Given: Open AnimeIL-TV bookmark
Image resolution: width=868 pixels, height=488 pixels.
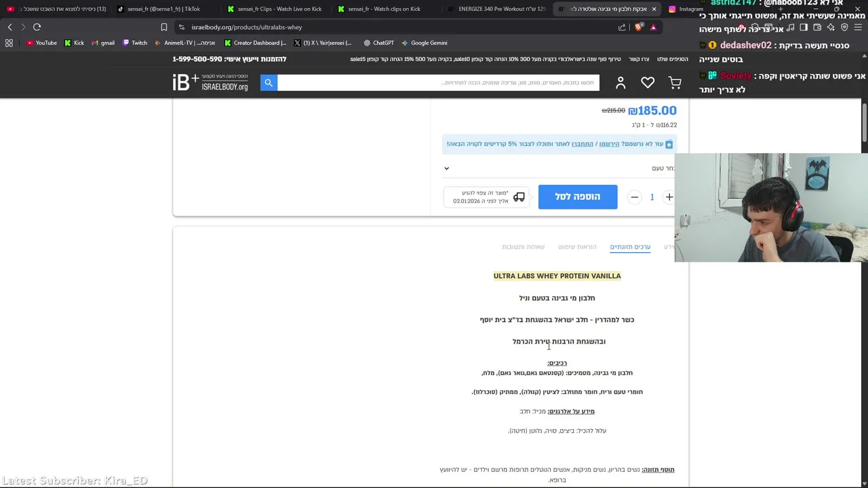Looking at the screenshot, I should tap(185, 43).
